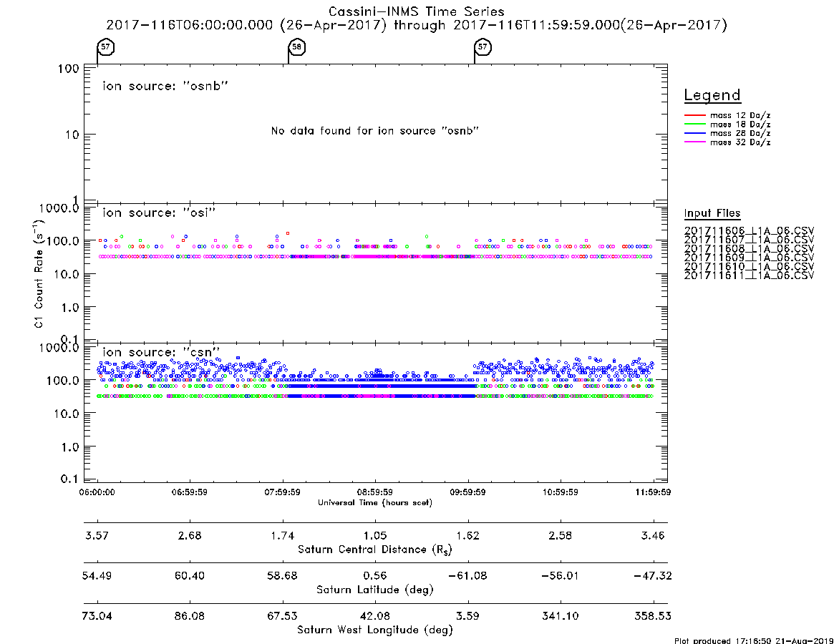
Task: Click the 73.04 west longitude value
Action: click(97, 616)
